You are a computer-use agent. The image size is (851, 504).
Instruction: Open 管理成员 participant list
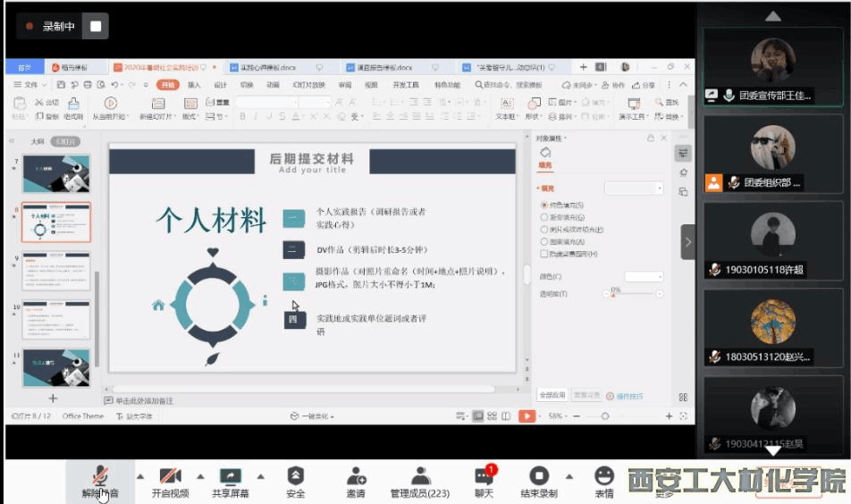419,481
